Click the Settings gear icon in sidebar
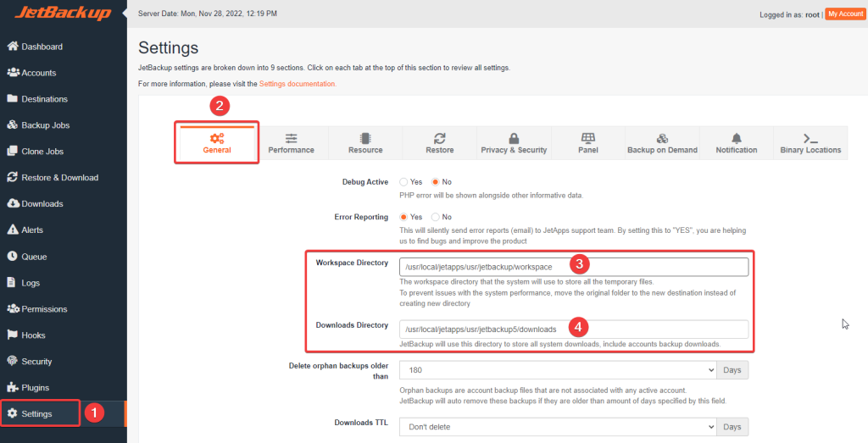Viewport: 868px width, 443px height. tap(12, 413)
